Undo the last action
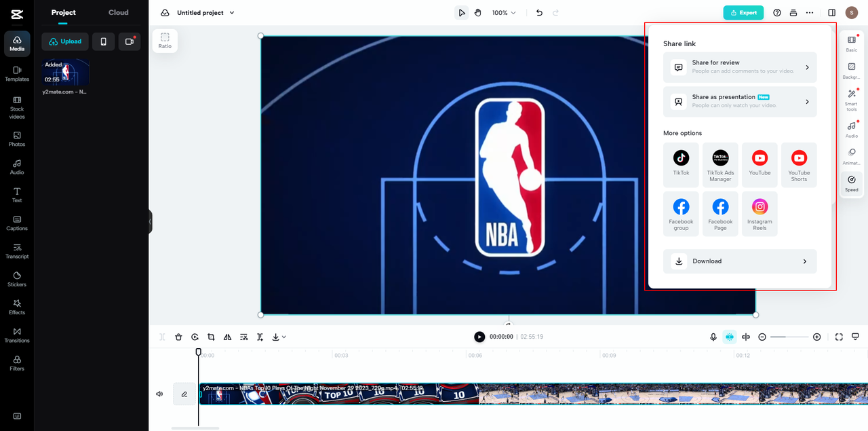Viewport: 868px width, 431px height. tap(539, 13)
